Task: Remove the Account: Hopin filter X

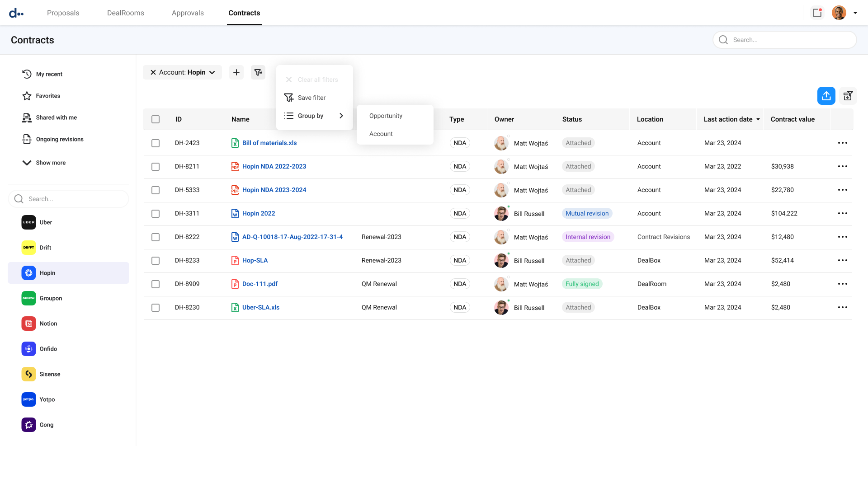Action: 153,72
